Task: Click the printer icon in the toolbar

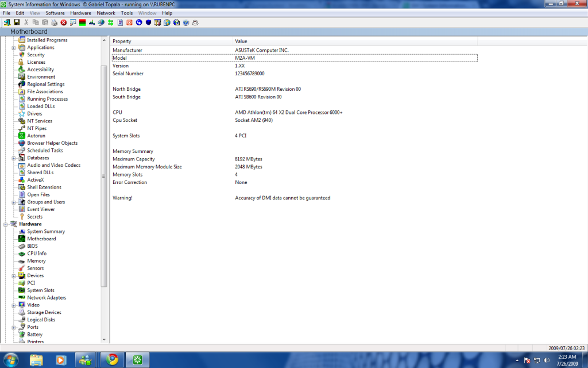Action: pyautogui.click(x=55, y=22)
